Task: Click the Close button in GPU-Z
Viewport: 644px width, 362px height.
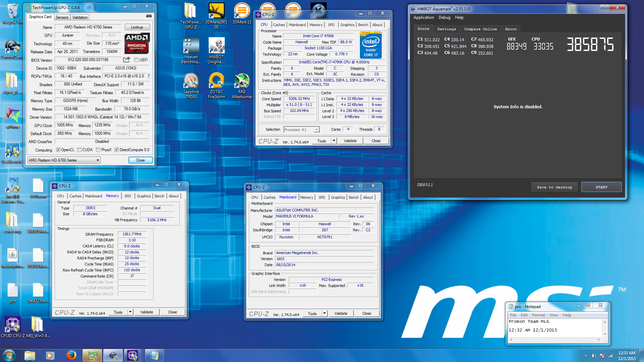Action: (140, 160)
